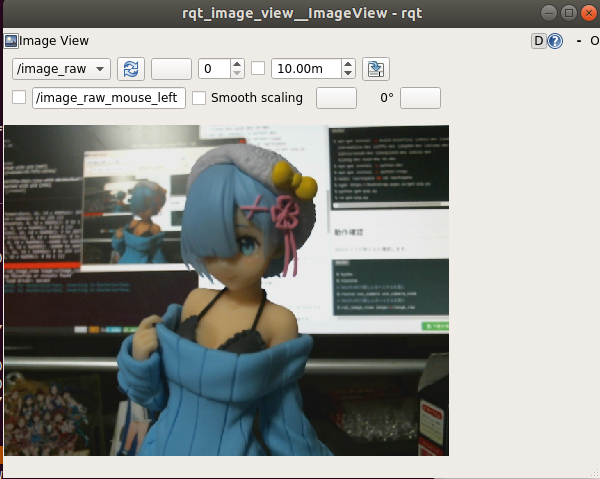Screen dimensions: 600x479
Task: Increase the value of the 0 spinbox
Action: pyautogui.click(x=237, y=64)
